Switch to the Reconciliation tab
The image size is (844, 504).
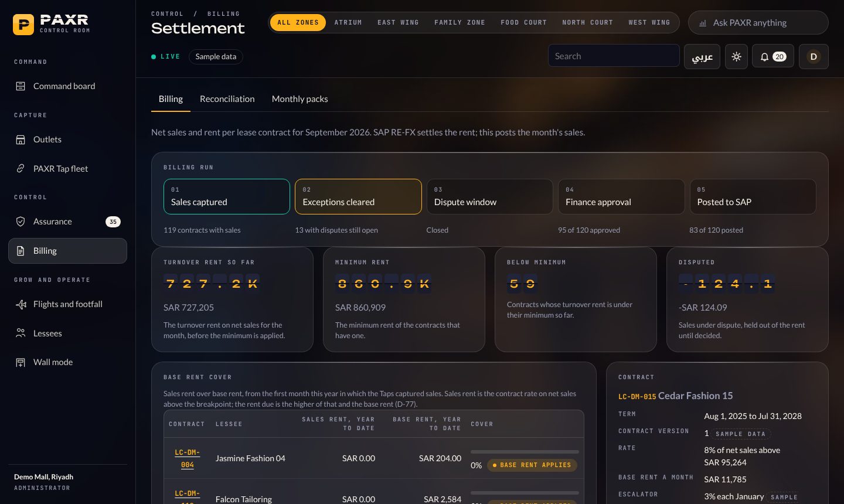tap(227, 99)
